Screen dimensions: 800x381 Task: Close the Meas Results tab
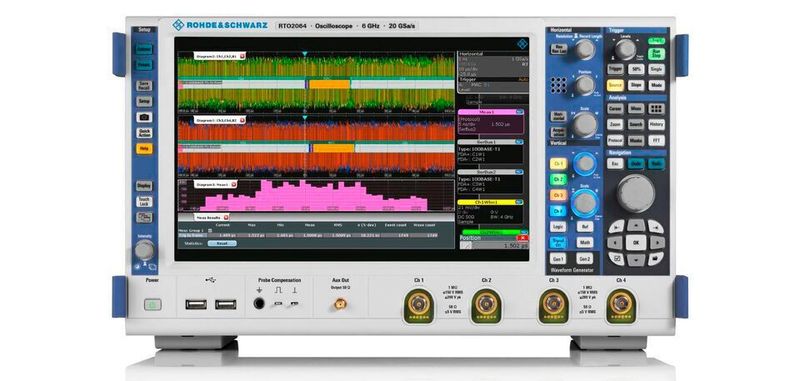click(x=226, y=217)
